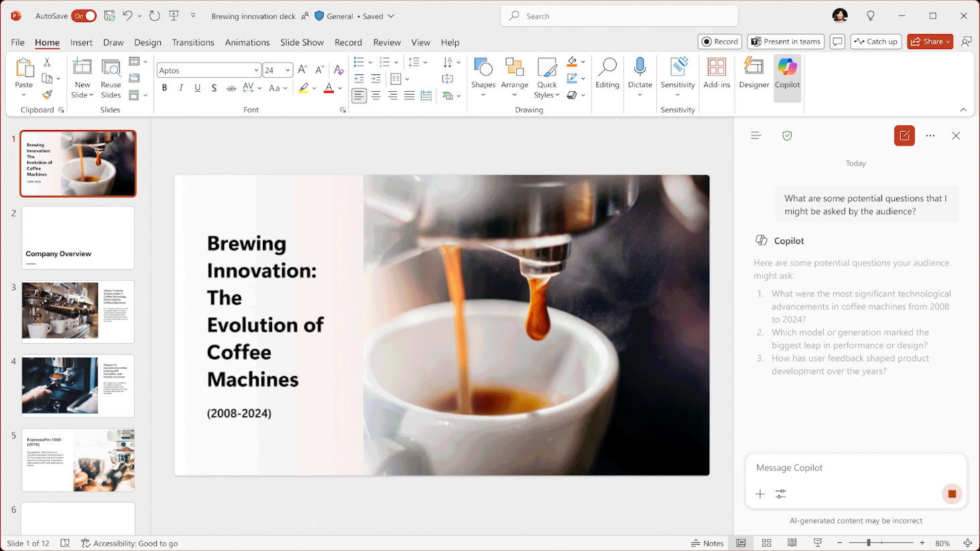Decrease font size icon
This screenshot has width=980, height=551.
(320, 70)
